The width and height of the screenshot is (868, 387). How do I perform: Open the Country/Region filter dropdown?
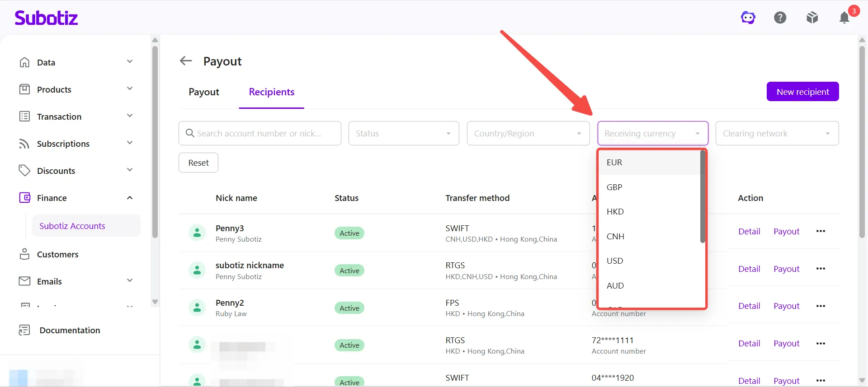pos(528,133)
